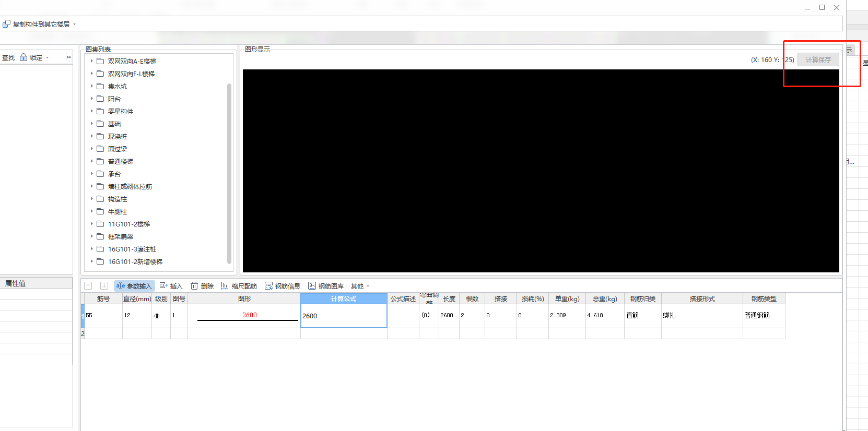The height and width of the screenshot is (431, 868).
Task: Click the rebar shape cell with red 2600
Action: [244, 316]
